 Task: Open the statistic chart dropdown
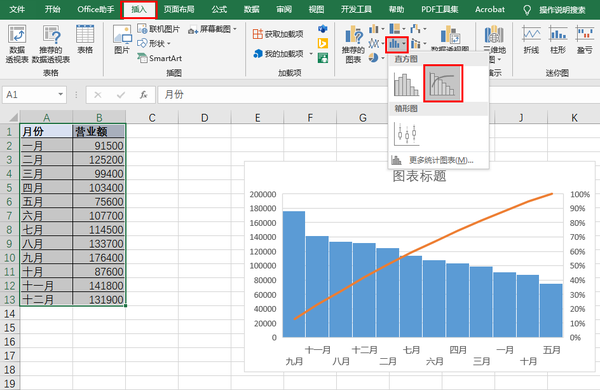pos(397,44)
